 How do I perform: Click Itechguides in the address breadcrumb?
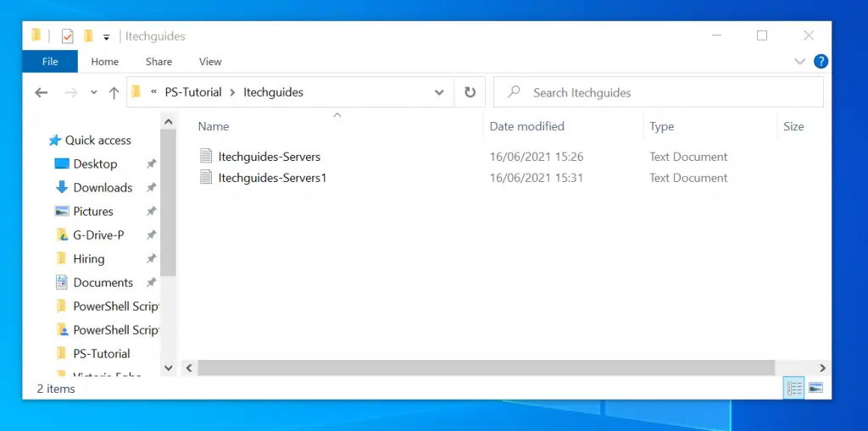pos(274,92)
